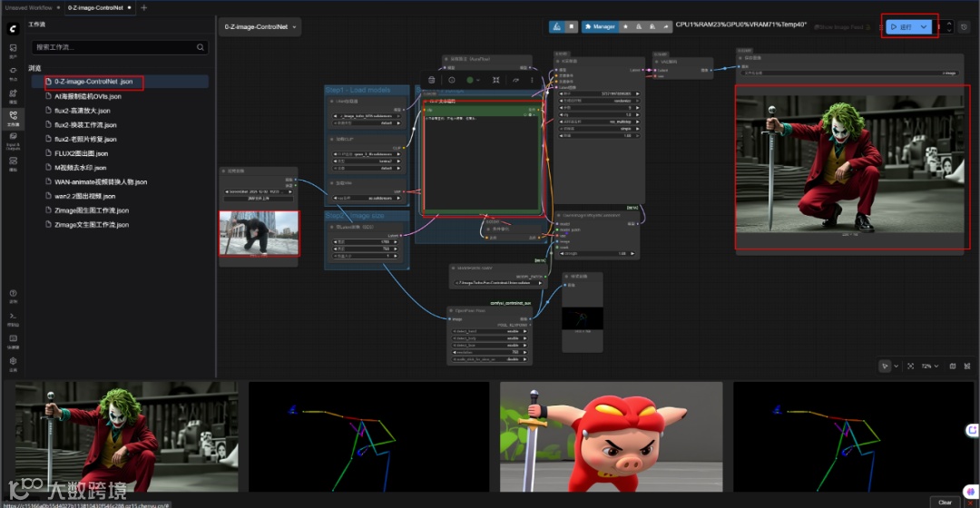Open WAN-animate视频替换人物.json workflow

pyautogui.click(x=101, y=181)
